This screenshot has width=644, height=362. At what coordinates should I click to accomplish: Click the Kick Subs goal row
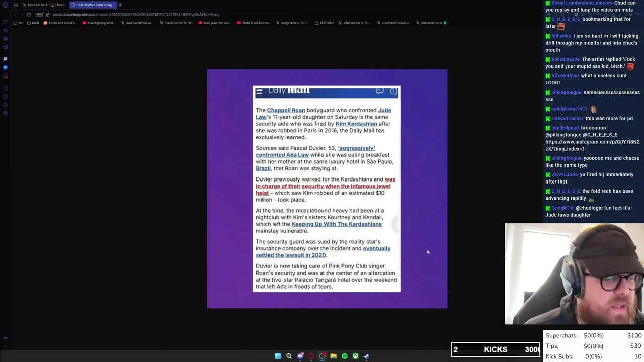594,356
